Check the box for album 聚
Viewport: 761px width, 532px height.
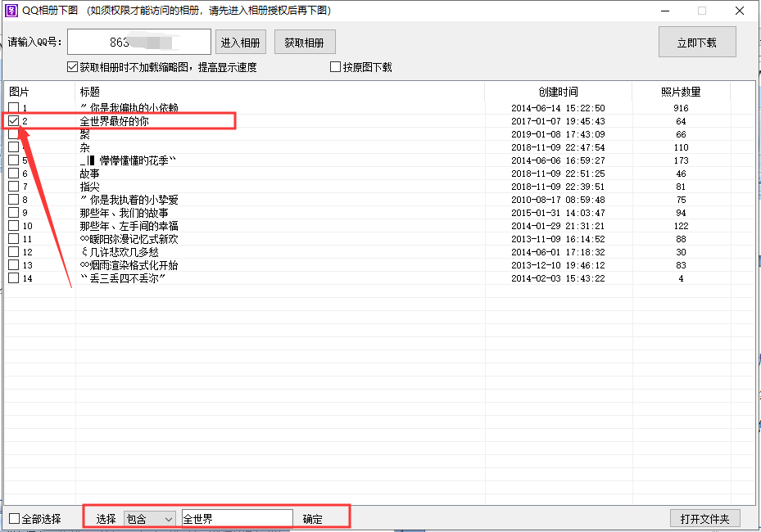[14, 134]
